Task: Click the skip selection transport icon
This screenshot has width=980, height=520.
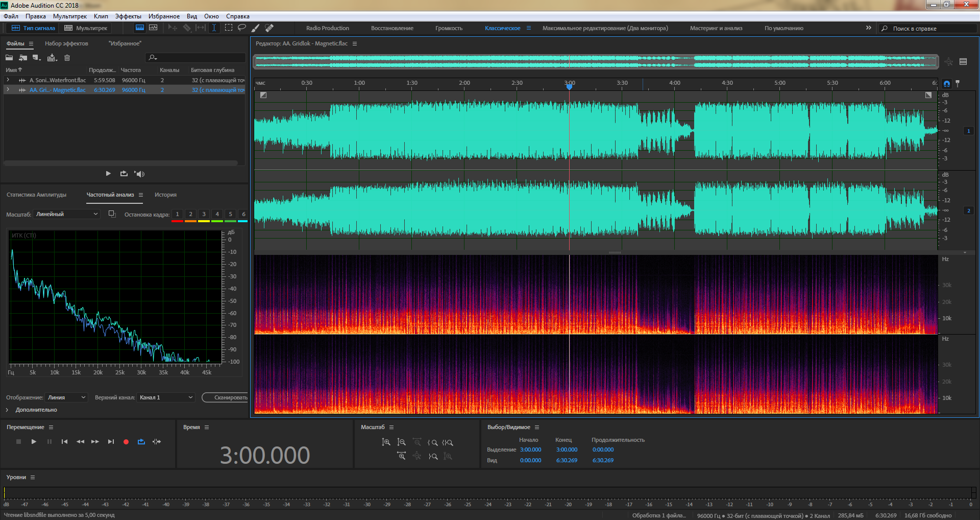Action: coord(157,441)
